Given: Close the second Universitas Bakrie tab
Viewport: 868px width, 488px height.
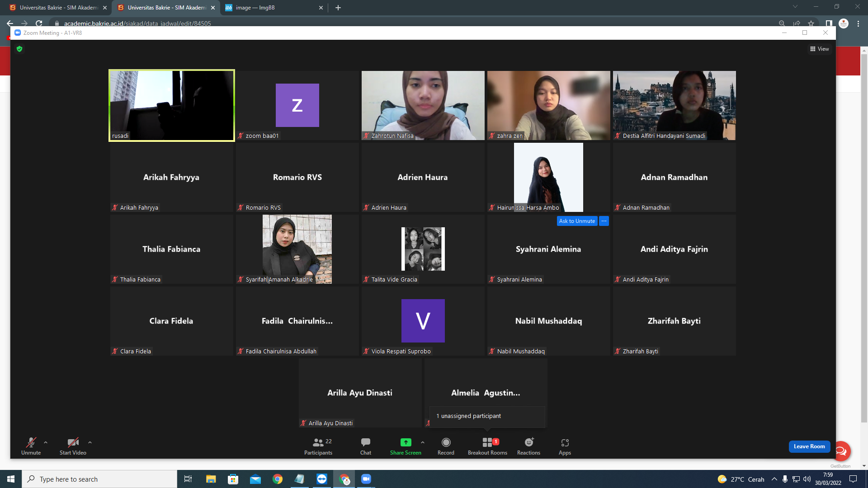Looking at the screenshot, I should click(213, 8).
